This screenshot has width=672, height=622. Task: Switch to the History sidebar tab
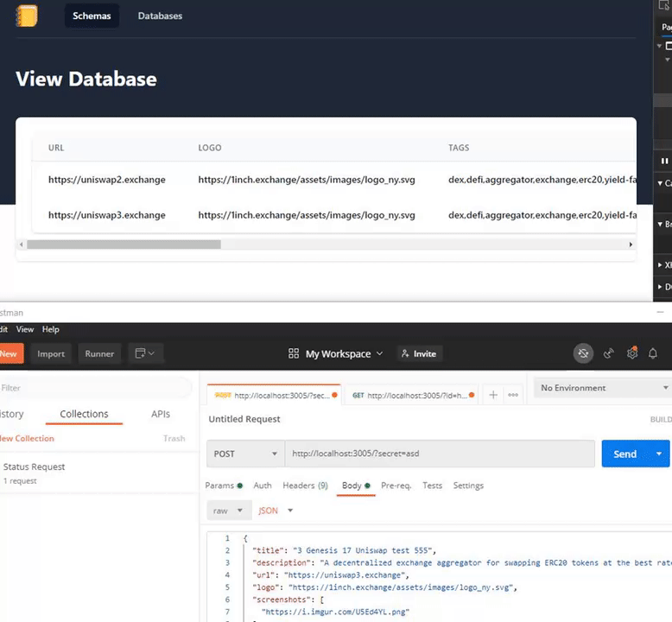click(11, 414)
